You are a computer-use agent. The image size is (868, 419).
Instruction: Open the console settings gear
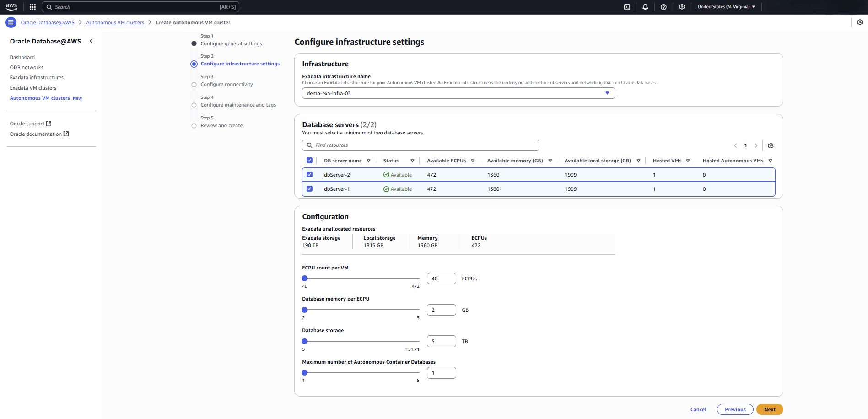682,7
